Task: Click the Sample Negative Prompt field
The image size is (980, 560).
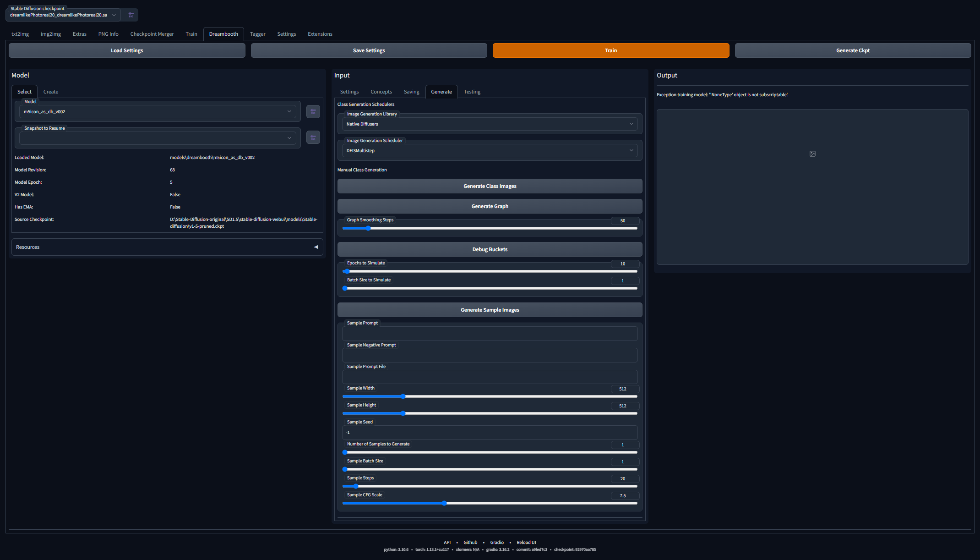Action: (x=490, y=355)
